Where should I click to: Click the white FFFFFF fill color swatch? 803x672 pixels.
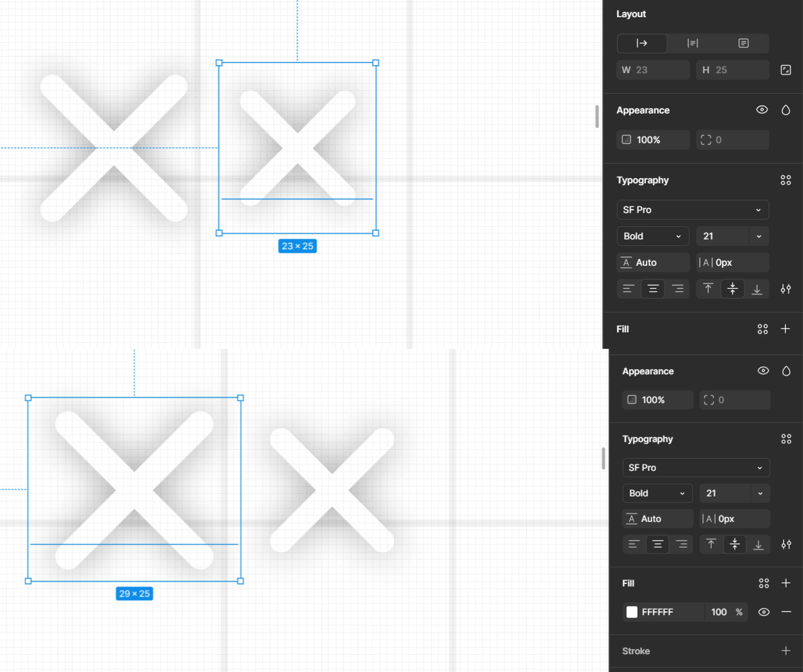click(632, 612)
